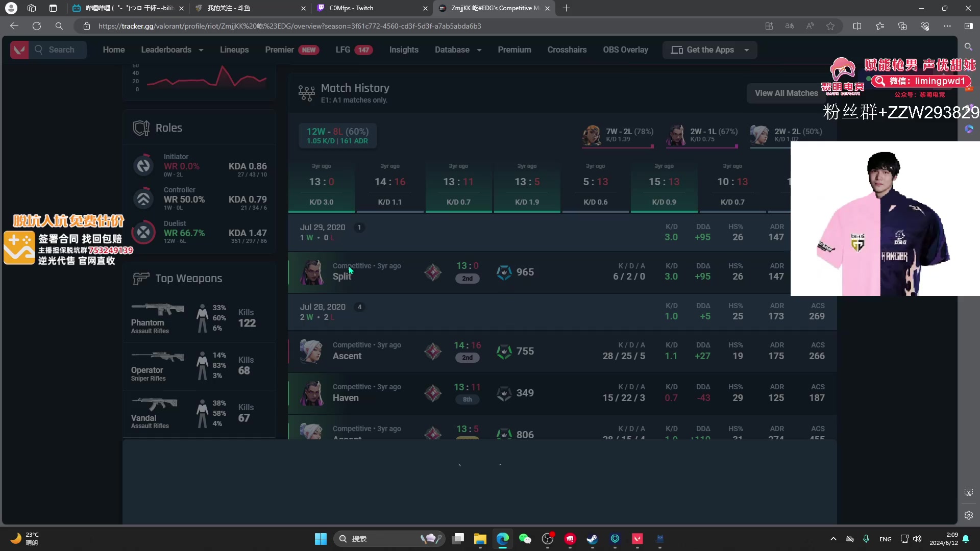Click the taskbar search box

point(389,539)
